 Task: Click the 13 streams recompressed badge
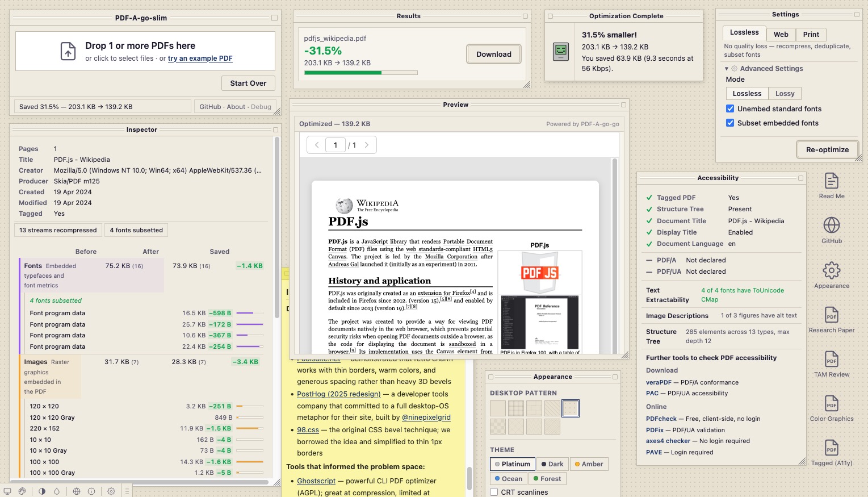58,230
